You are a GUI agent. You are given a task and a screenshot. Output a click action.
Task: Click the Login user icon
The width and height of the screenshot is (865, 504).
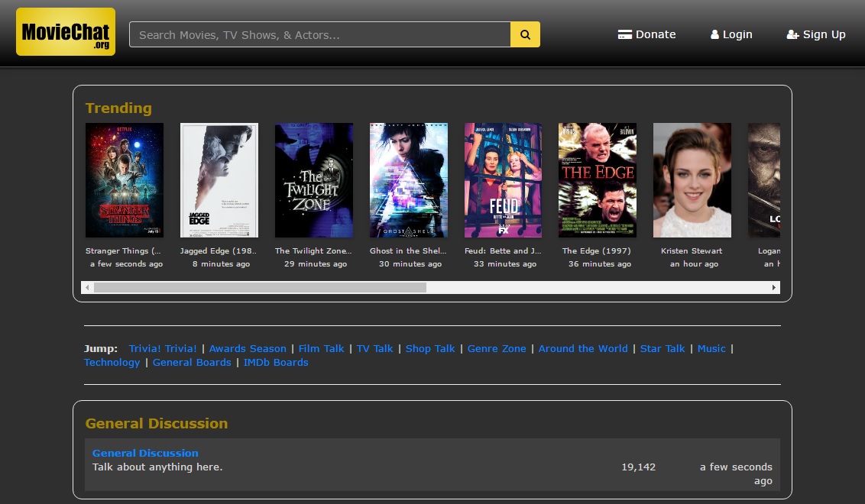coord(714,34)
